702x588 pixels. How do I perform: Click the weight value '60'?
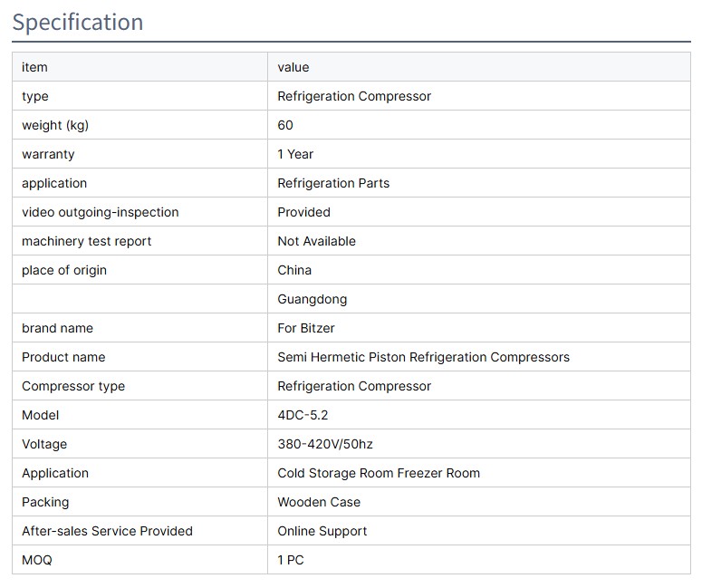point(285,125)
